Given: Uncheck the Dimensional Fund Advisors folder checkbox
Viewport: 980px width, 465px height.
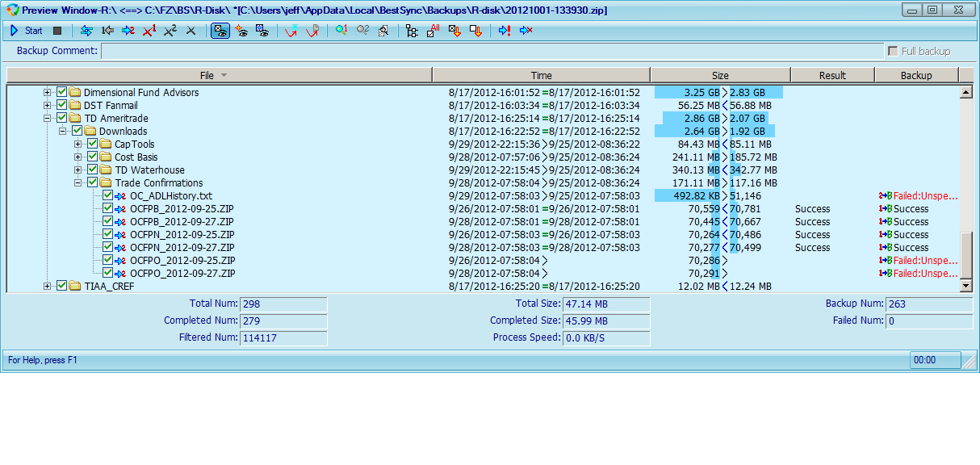Looking at the screenshot, I should 62,93.
